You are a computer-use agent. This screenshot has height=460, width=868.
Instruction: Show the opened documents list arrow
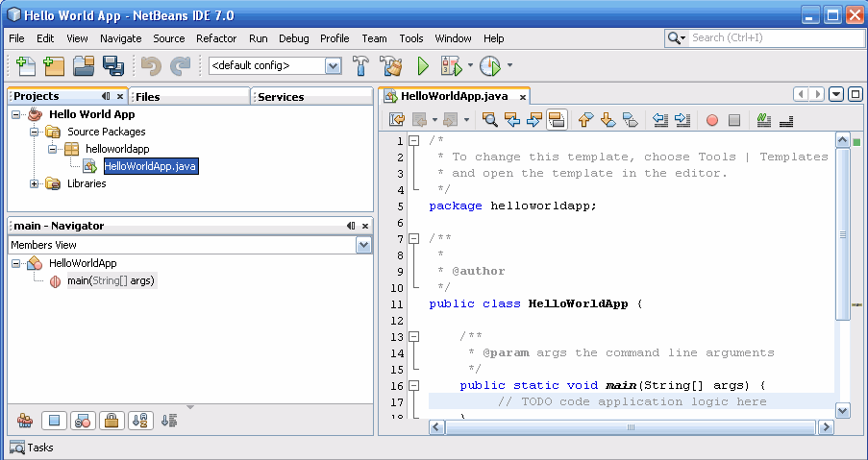(x=836, y=94)
